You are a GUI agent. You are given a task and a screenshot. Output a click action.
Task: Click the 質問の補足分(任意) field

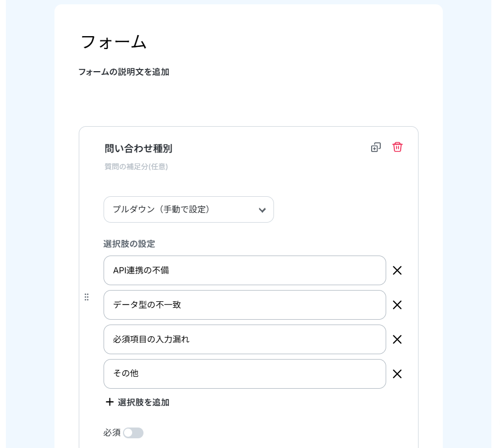pyautogui.click(x=136, y=167)
